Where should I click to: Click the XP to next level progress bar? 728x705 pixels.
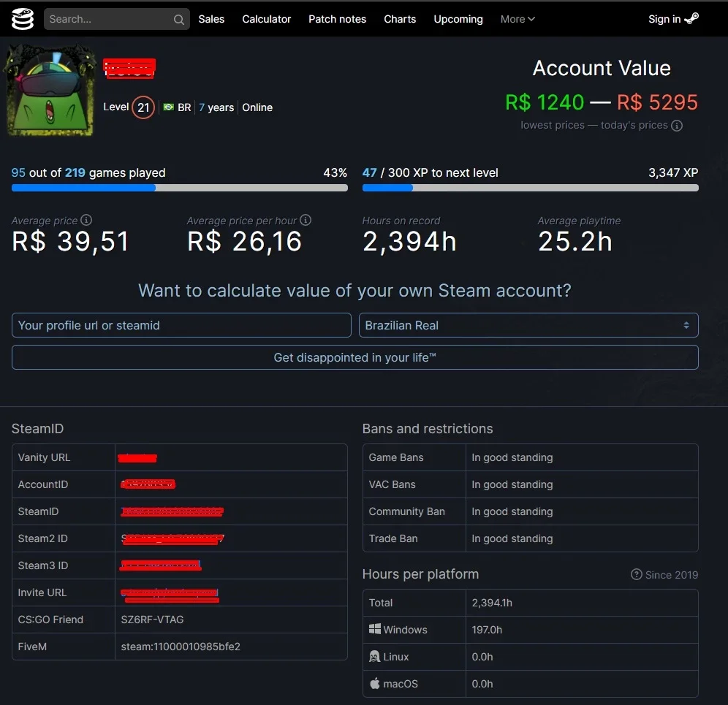pos(530,188)
